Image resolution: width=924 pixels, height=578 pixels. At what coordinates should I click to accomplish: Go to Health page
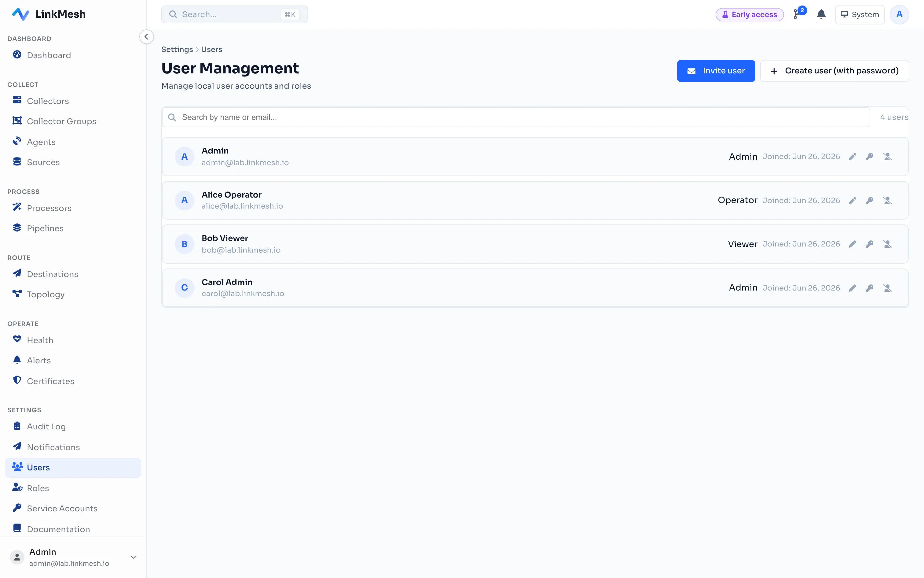(72, 340)
